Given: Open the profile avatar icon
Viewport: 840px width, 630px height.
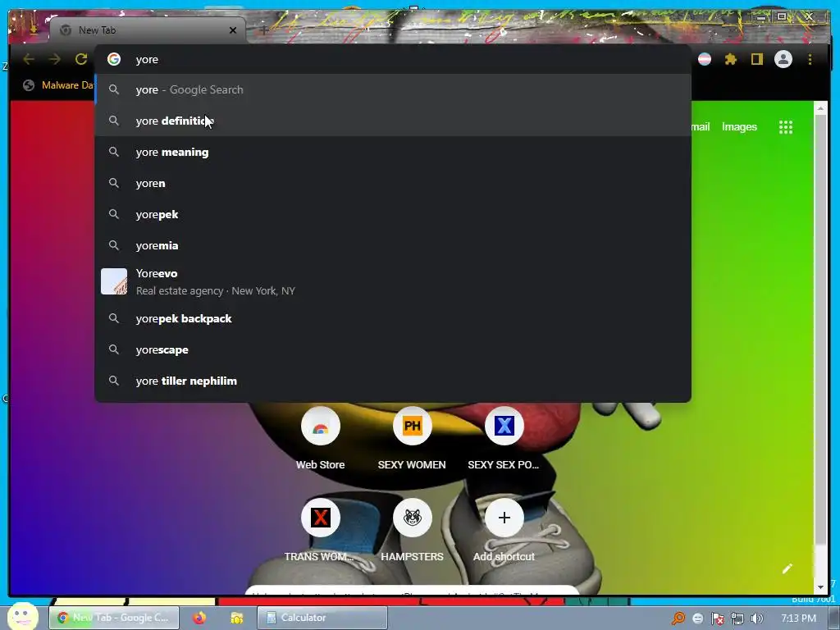Looking at the screenshot, I should (783, 59).
